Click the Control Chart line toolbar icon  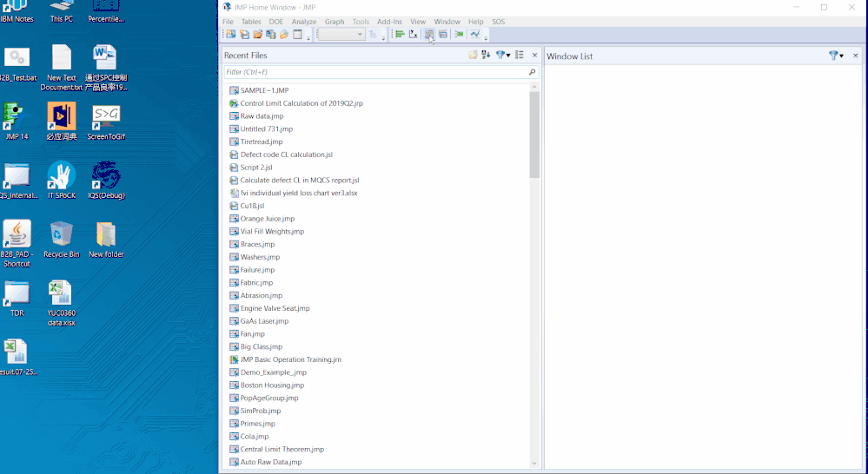[475, 35]
